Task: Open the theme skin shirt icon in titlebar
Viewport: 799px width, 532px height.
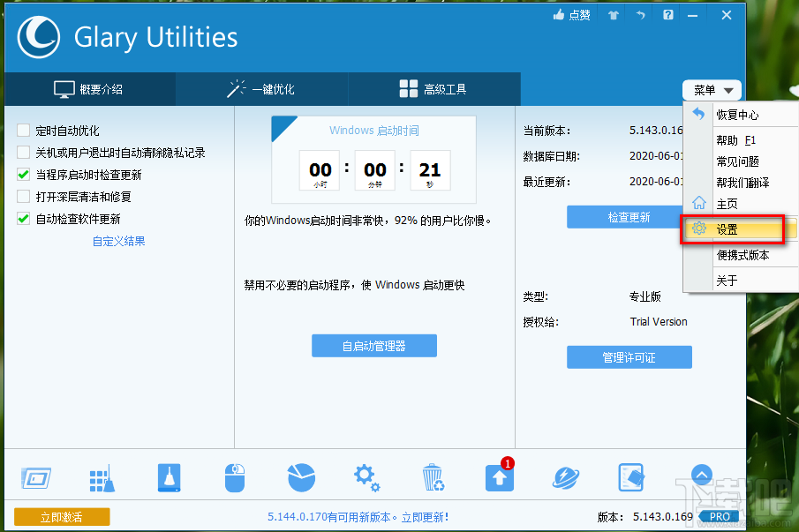Action: point(613,15)
